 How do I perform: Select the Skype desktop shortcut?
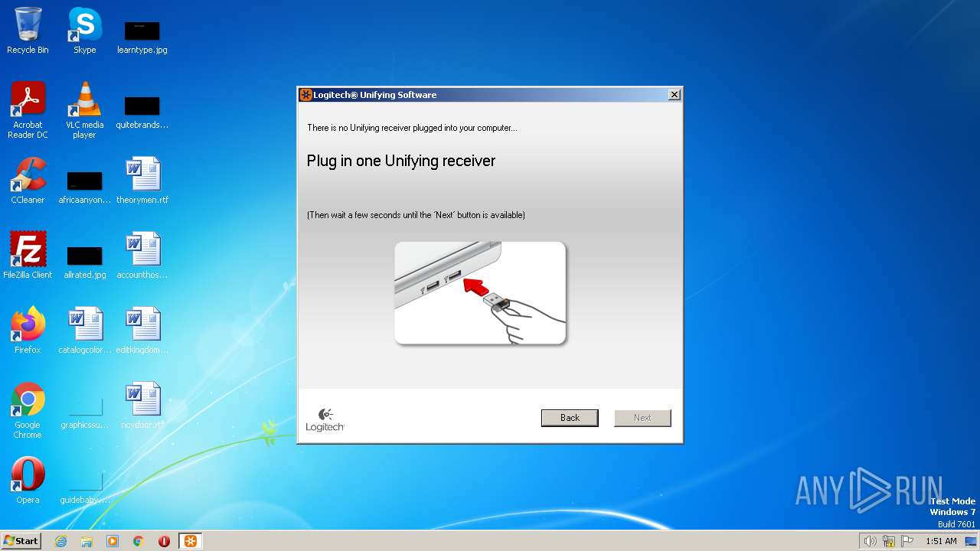84,31
